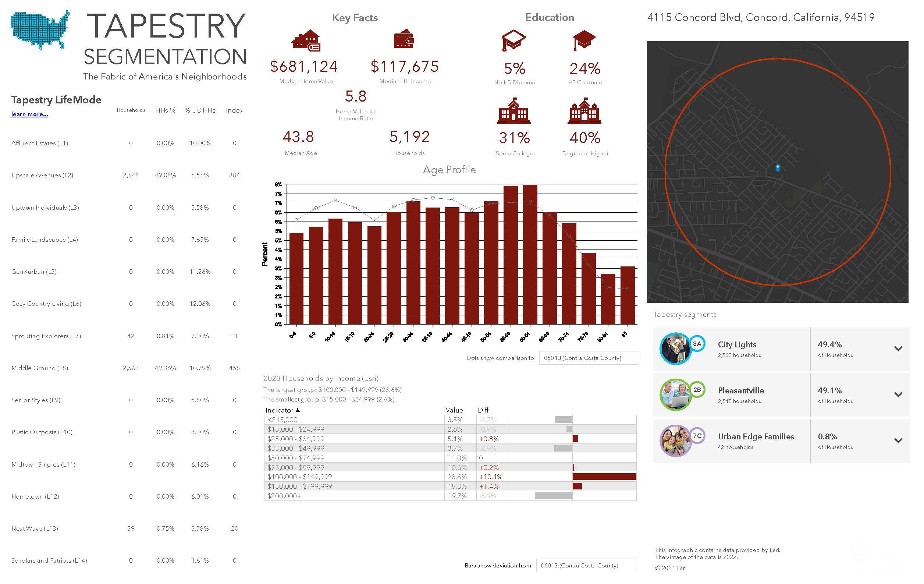
Task: Click the Pleasantville segment photo
Action: coord(675,395)
